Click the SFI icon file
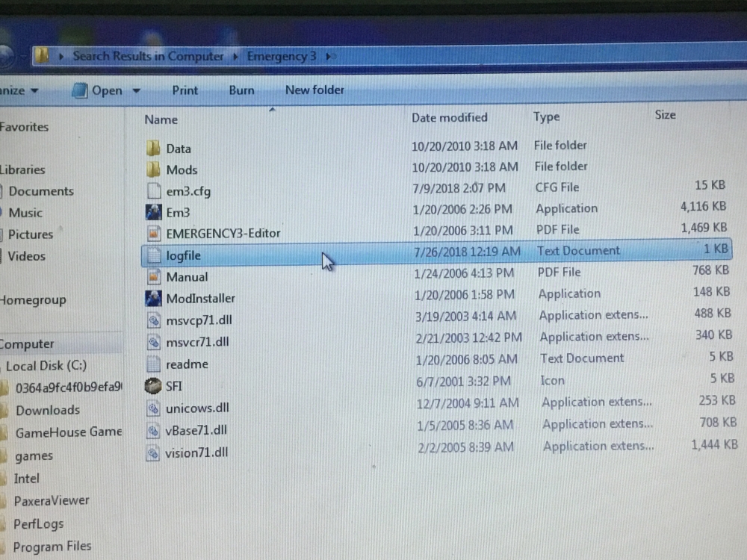747x560 pixels. click(x=153, y=386)
